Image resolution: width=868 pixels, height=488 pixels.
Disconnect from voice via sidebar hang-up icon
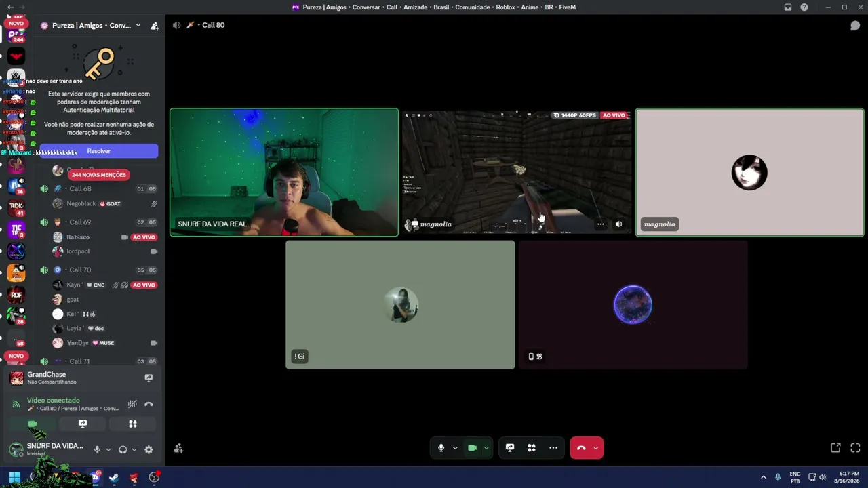pyautogui.click(x=149, y=404)
